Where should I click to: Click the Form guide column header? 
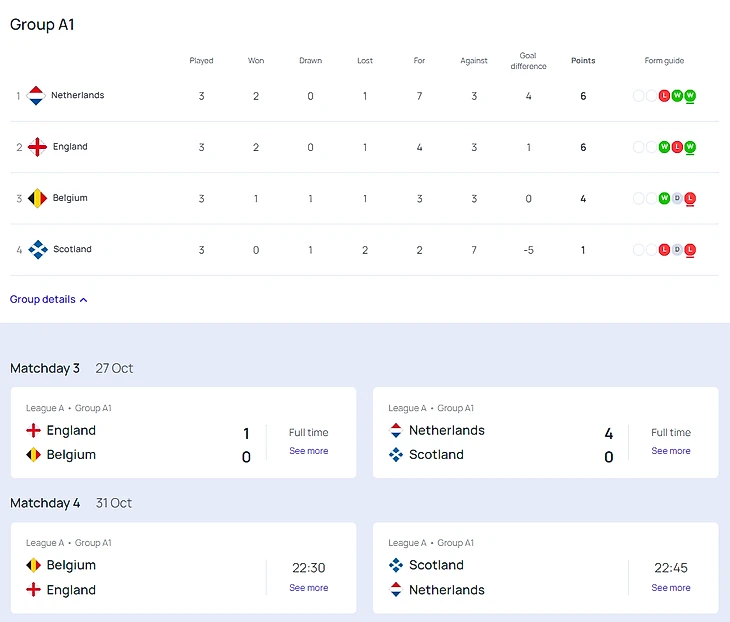tap(664, 61)
